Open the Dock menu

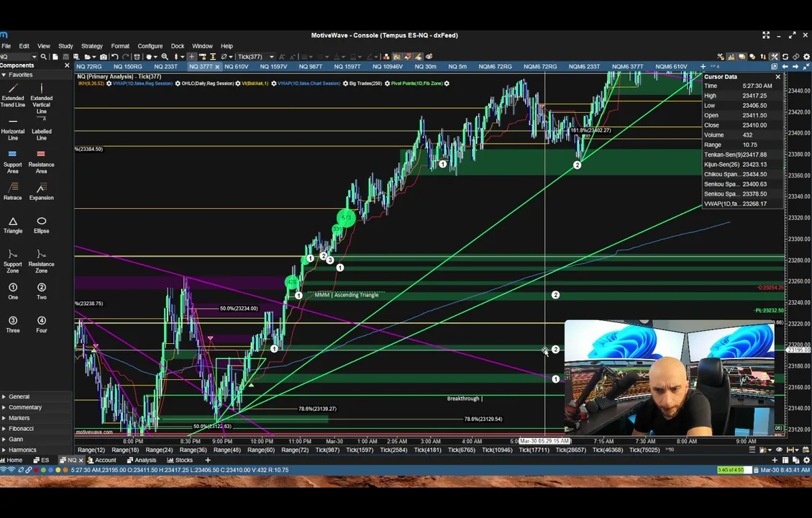(x=178, y=46)
